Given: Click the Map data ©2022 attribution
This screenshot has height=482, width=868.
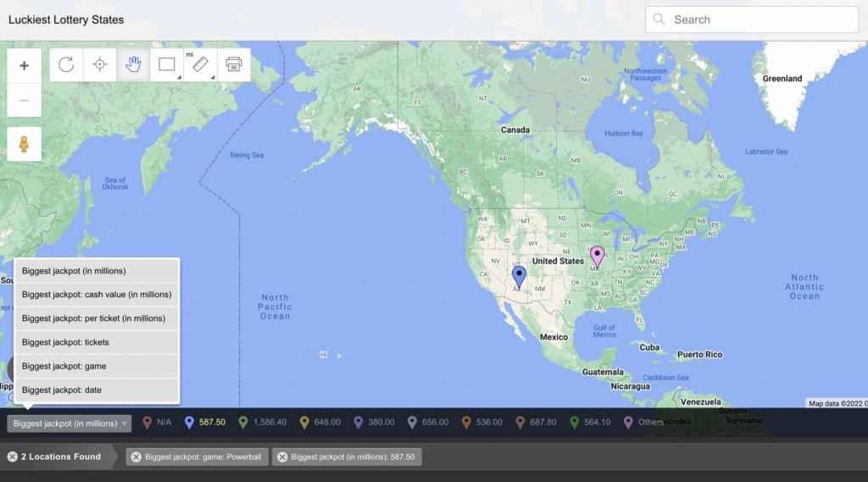Looking at the screenshot, I should click(837, 403).
